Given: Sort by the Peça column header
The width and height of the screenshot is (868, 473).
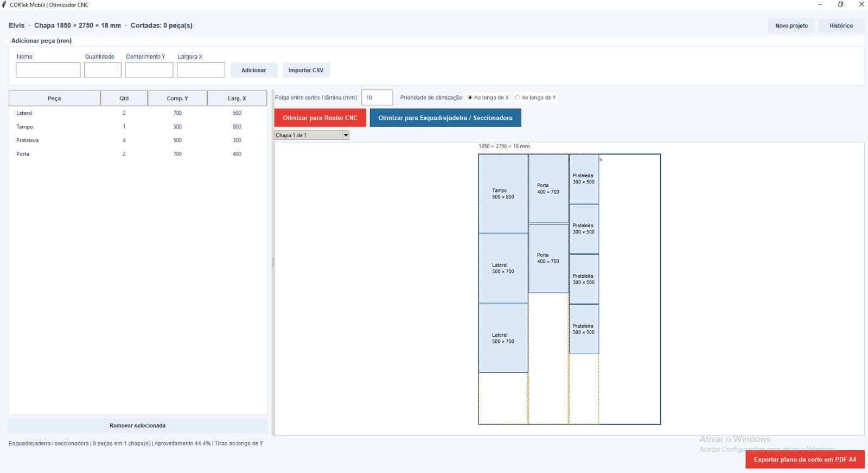Looking at the screenshot, I should tap(54, 98).
